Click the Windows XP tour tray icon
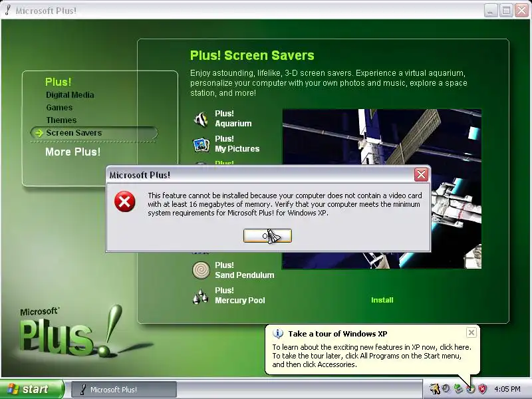The width and height of the screenshot is (532, 399). (x=471, y=389)
